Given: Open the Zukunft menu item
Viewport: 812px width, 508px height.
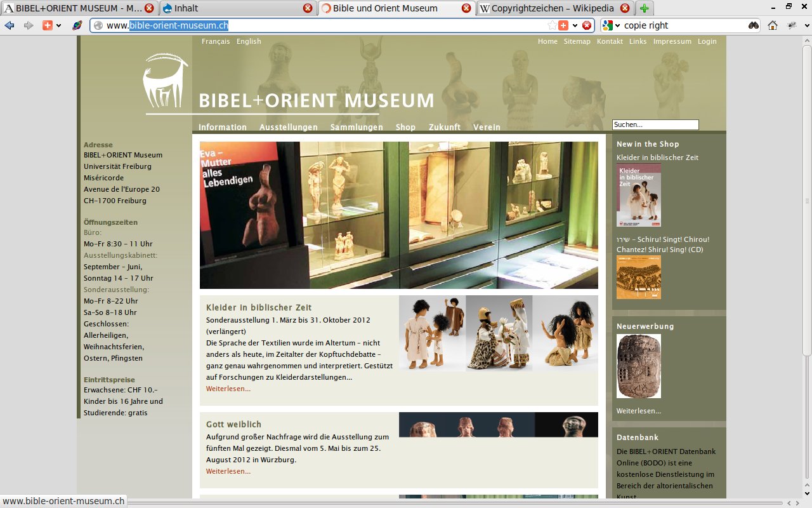Looking at the screenshot, I should pyautogui.click(x=445, y=127).
